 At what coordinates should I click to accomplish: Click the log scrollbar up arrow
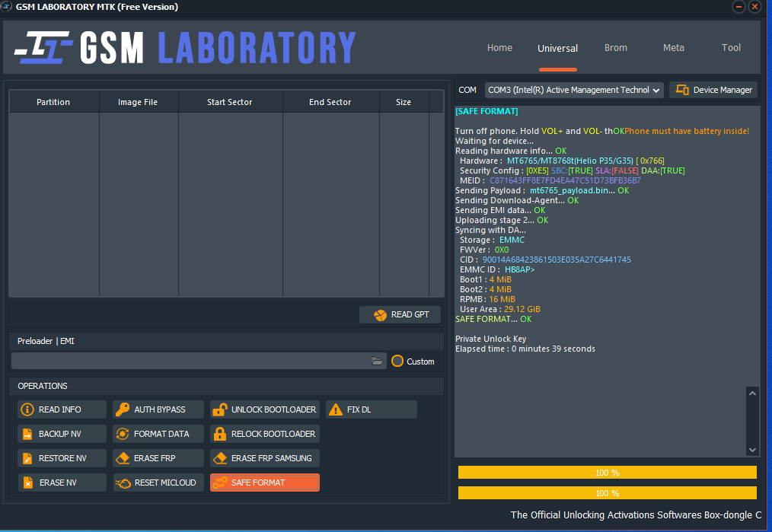click(x=752, y=393)
